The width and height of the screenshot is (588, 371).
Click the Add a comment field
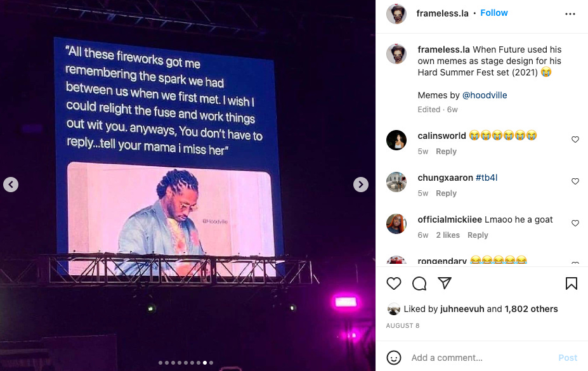click(481, 358)
